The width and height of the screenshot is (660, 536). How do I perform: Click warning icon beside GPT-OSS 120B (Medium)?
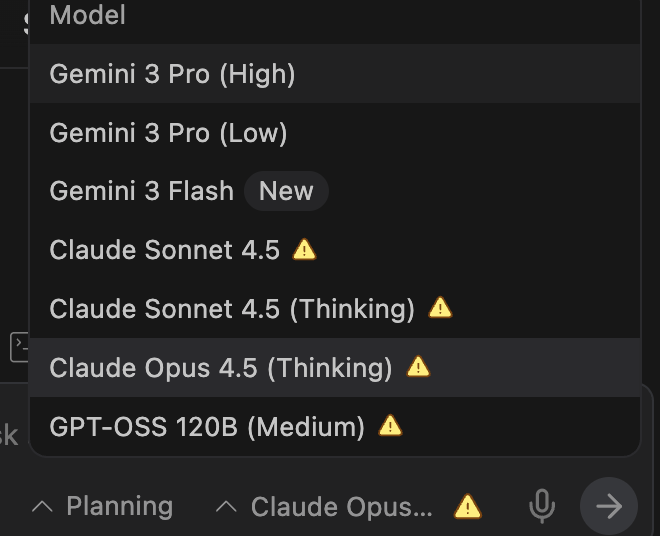[x=391, y=426]
